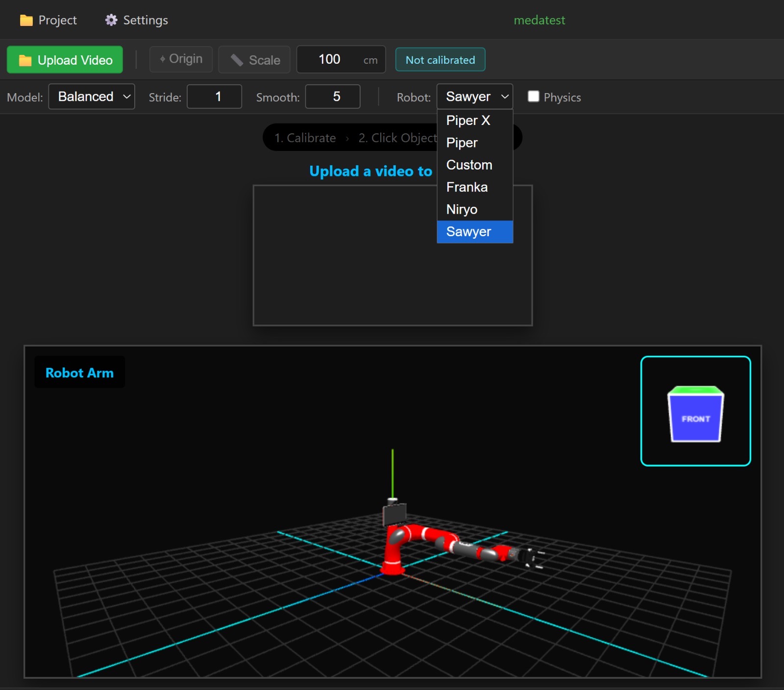The height and width of the screenshot is (690, 784).
Task: Select the Custom robot option
Action: 469,165
